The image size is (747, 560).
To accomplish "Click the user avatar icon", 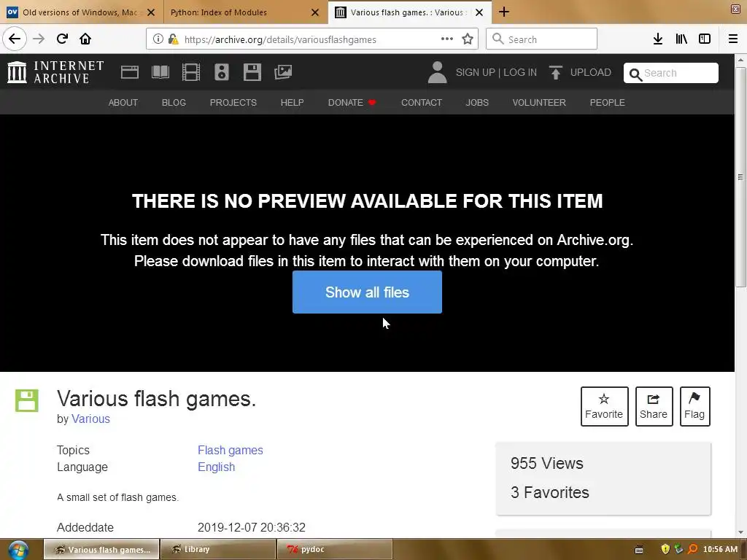I will point(438,72).
